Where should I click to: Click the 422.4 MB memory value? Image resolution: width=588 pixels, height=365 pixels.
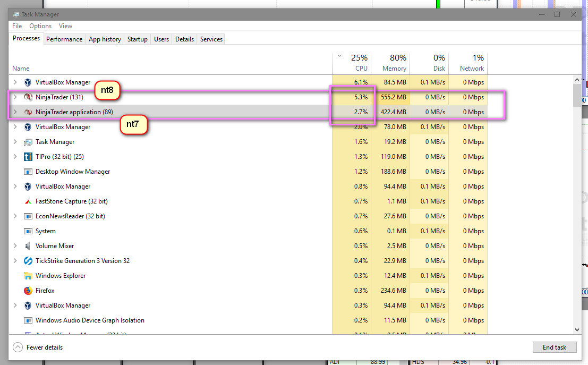pyautogui.click(x=394, y=112)
